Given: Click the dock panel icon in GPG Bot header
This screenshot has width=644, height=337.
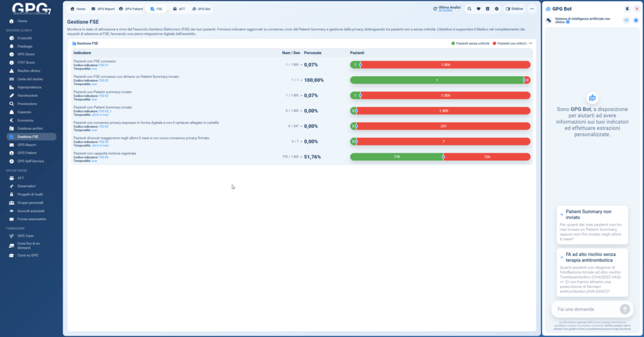Looking at the screenshot, I should click(627, 9).
